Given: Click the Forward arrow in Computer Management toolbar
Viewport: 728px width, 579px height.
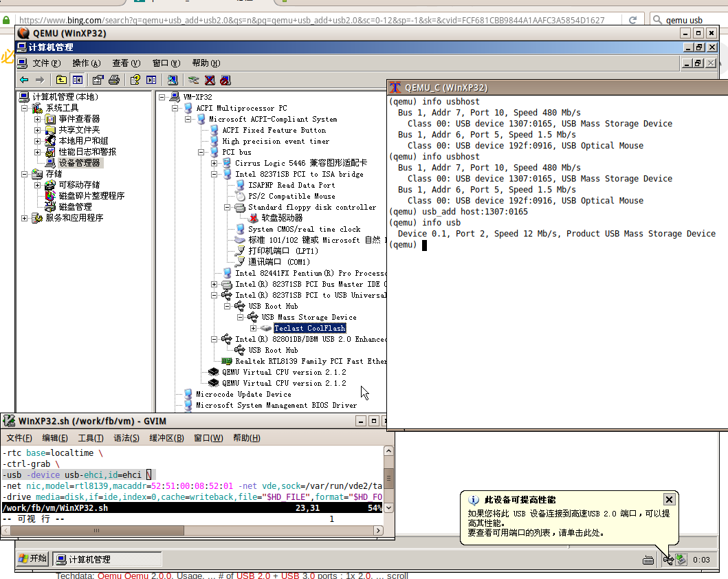Looking at the screenshot, I should 40,80.
